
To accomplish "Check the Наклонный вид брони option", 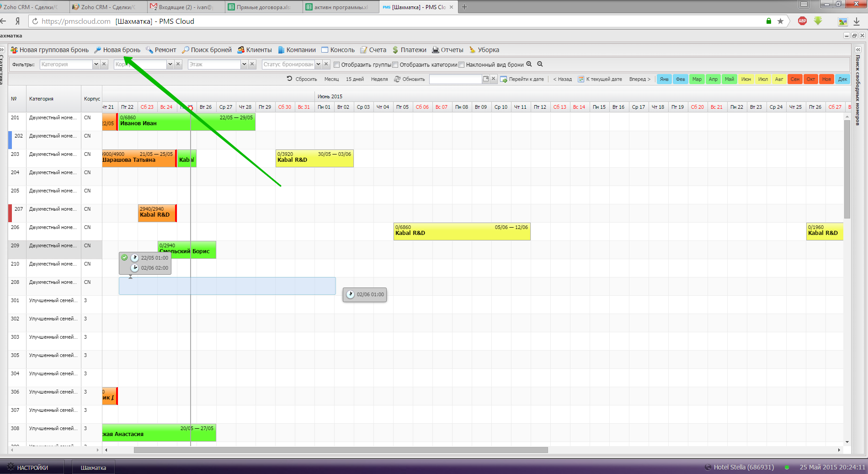I will click(x=462, y=65).
